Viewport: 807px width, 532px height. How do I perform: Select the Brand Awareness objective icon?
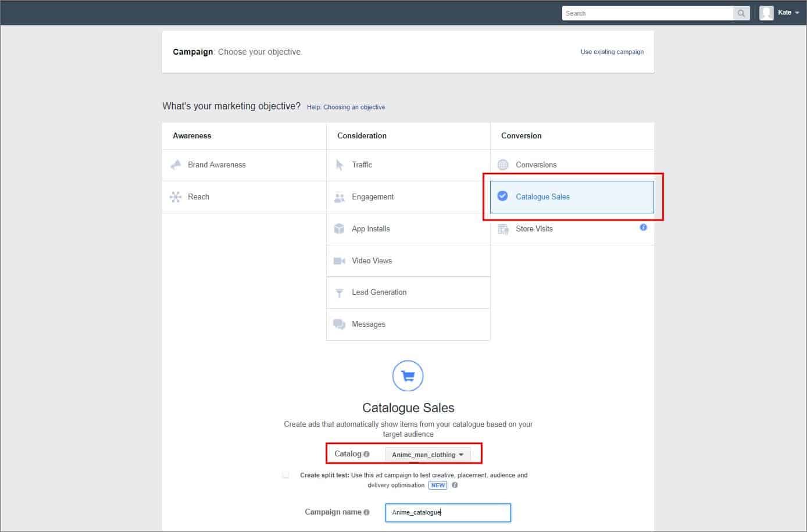(176, 165)
